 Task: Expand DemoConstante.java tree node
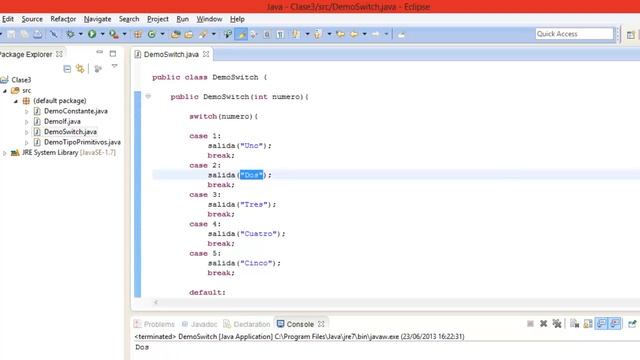(27, 111)
